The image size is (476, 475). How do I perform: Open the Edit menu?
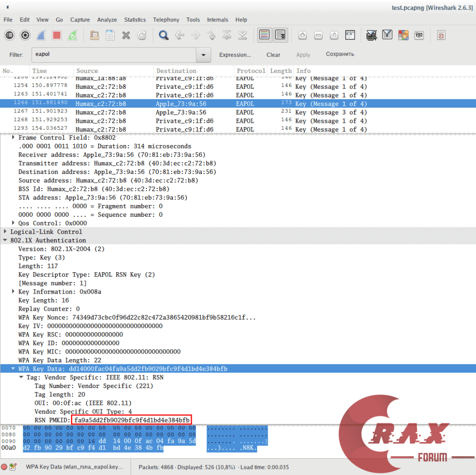[x=25, y=20]
